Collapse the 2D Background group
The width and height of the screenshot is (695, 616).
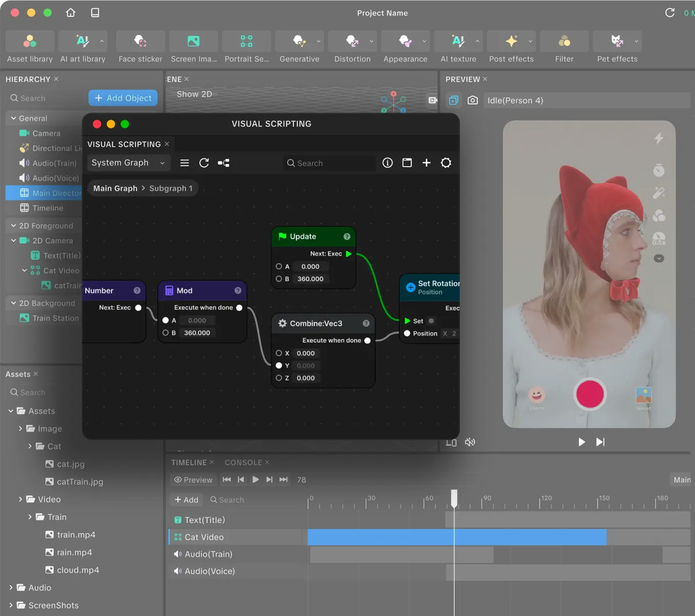click(13, 303)
